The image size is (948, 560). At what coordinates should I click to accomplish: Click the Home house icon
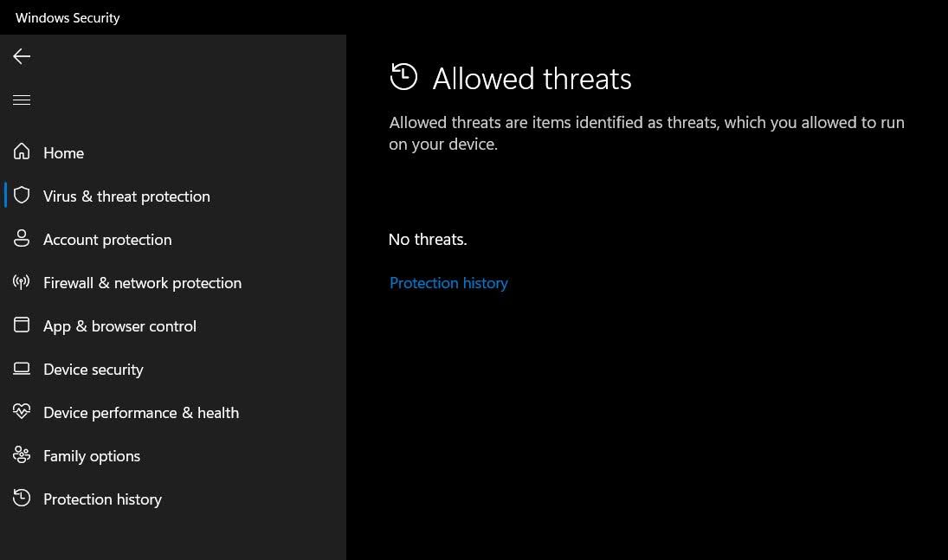21,151
